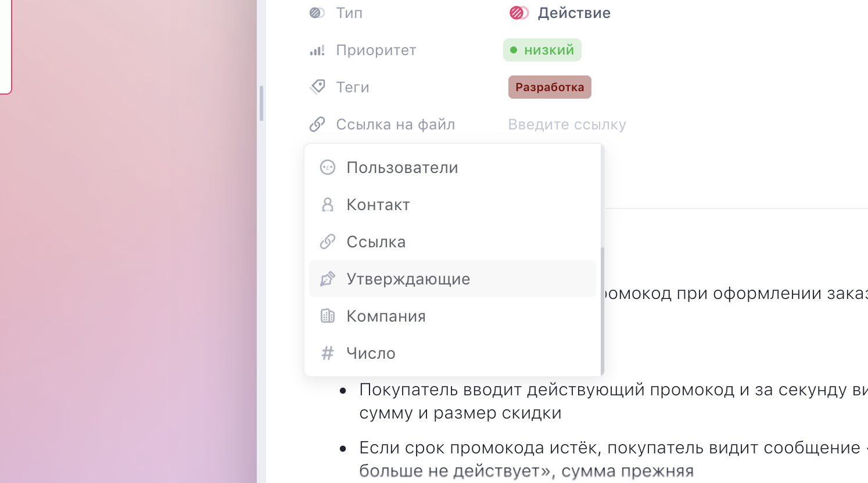Pick the Ссылка menu option
Image resolution: width=868 pixels, height=483 pixels.
(x=453, y=242)
